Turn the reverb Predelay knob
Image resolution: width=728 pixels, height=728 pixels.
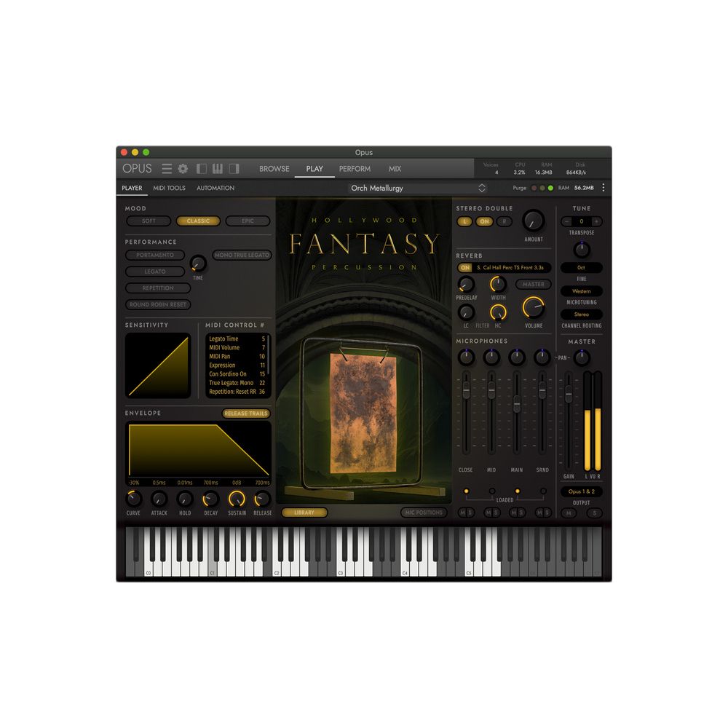(x=466, y=285)
